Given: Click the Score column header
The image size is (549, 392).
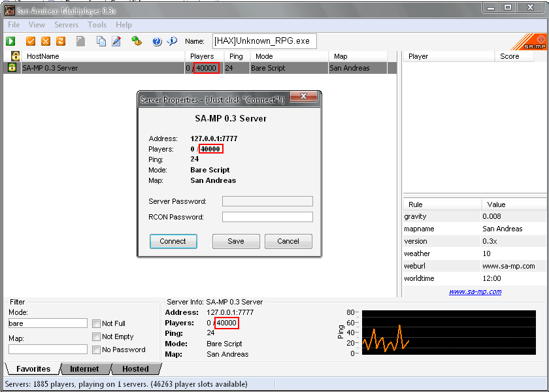Looking at the screenshot, I should [x=514, y=56].
